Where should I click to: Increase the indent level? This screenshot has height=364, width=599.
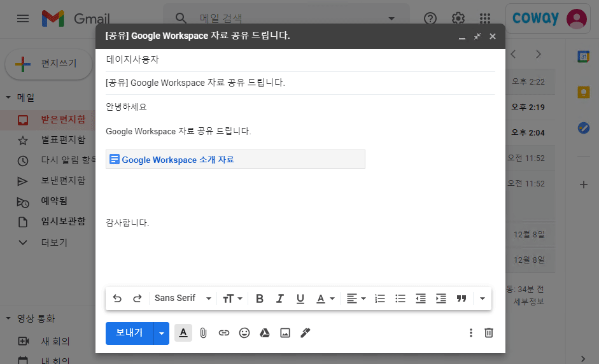[x=441, y=298]
